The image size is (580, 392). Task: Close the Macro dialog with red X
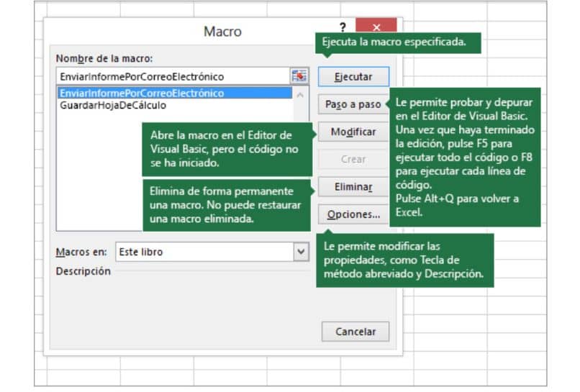point(376,25)
